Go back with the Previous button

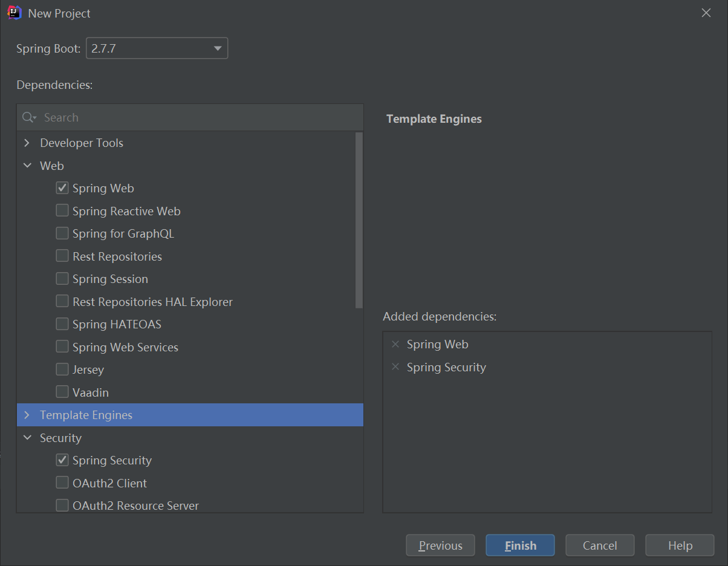(440, 545)
